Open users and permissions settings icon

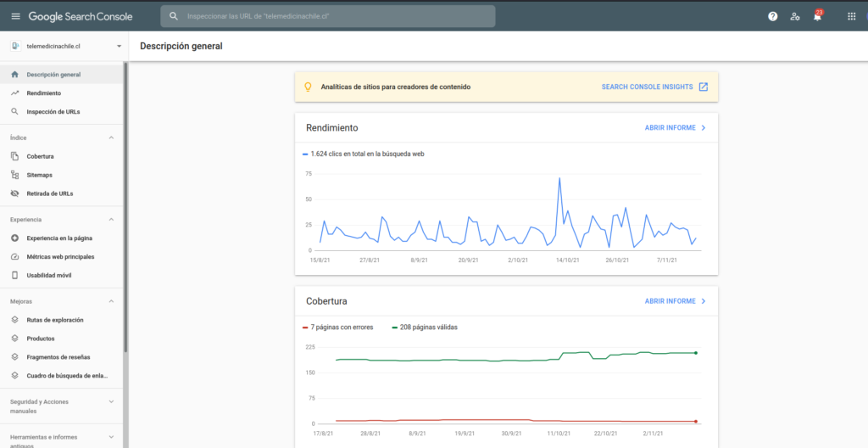[795, 16]
